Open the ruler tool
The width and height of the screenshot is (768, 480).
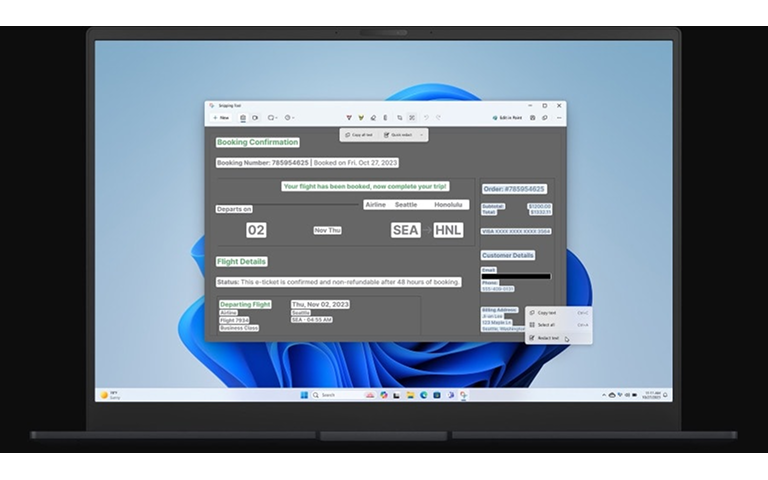tap(385, 118)
